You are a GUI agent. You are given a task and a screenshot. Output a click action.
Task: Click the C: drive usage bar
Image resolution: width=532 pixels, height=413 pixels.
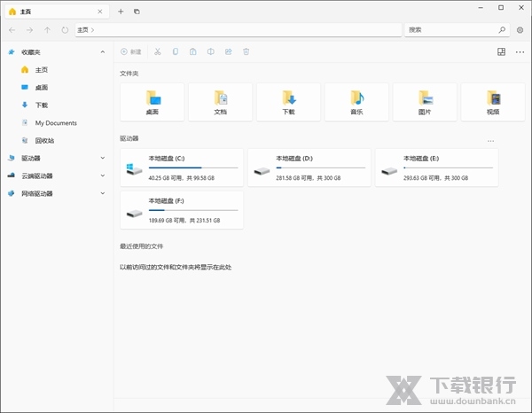click(x=193, y=168)
